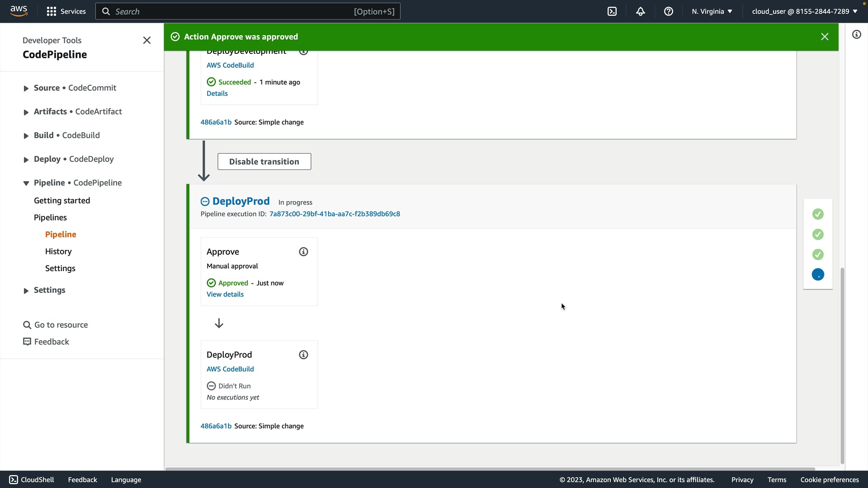
Task: Open View details link under Approve
Action: pos(225,294)
